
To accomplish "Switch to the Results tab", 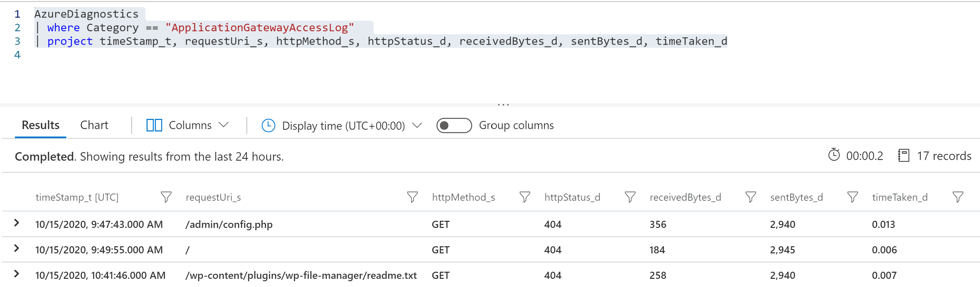I will point(40,125).
